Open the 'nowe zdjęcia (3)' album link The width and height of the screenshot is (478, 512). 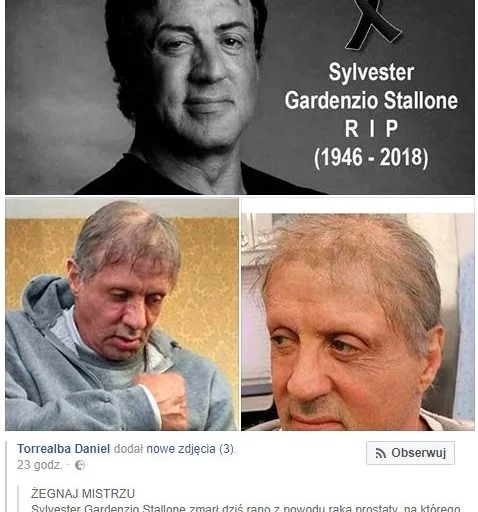pyautogui.click(x=191, y=449)
